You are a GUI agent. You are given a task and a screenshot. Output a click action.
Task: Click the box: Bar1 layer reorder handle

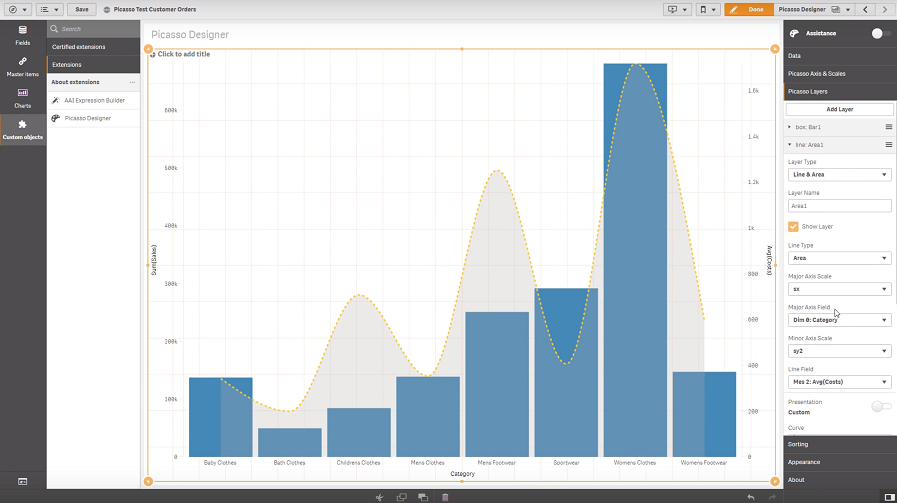(888, 127)
